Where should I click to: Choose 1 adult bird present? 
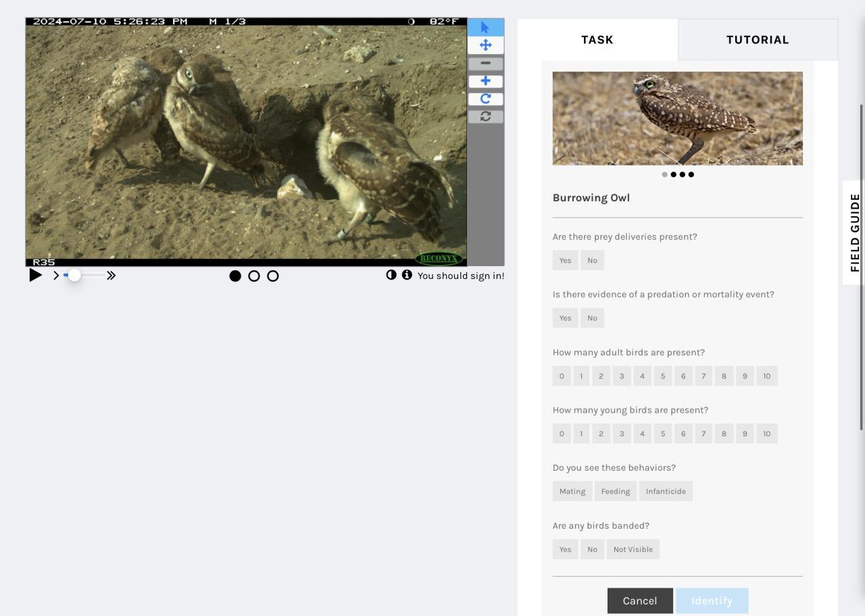coord(581,376)
